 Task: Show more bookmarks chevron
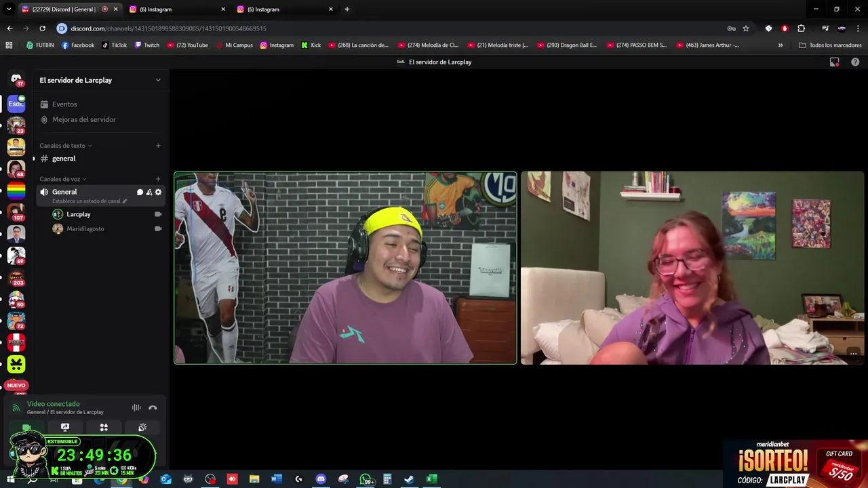(x=781, y=45)
